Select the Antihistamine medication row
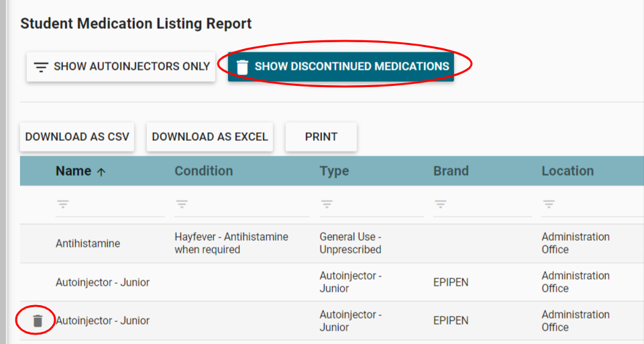Screen dimensions: 644x344 (x=88, y=243)
